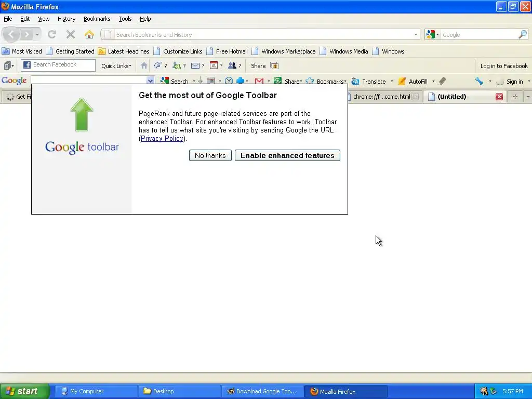The image size is (532, 399).
Task: Click the Search Bookmarks and History address bar
Action: click(x=260, y=35)
